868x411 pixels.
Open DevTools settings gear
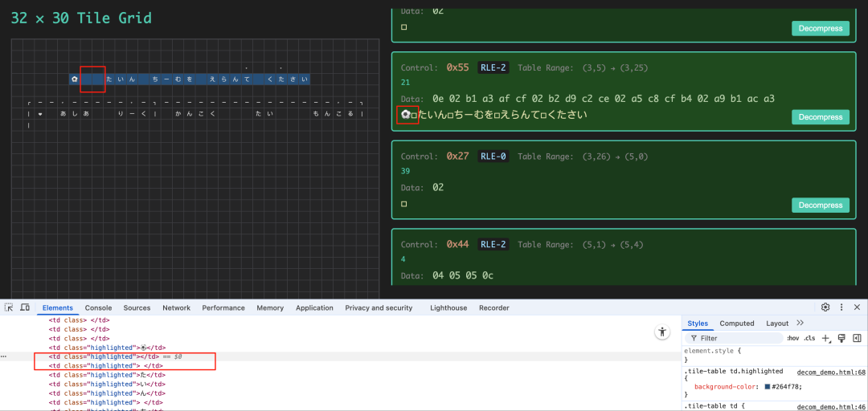tap(825, 307)
